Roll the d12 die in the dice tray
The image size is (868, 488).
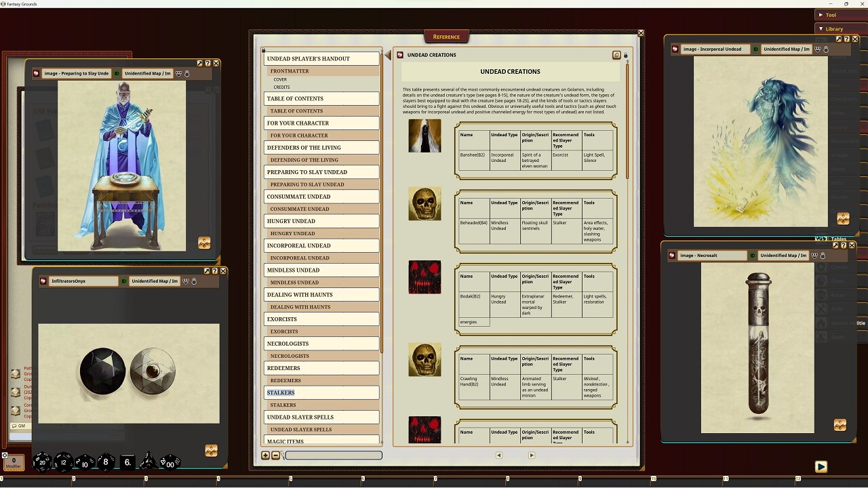click(x=64, y=462)
